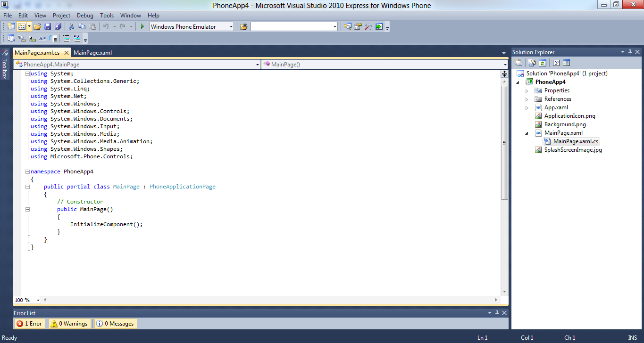
Task: Click the Cut scissors icon
Action: tap(72, 27)
